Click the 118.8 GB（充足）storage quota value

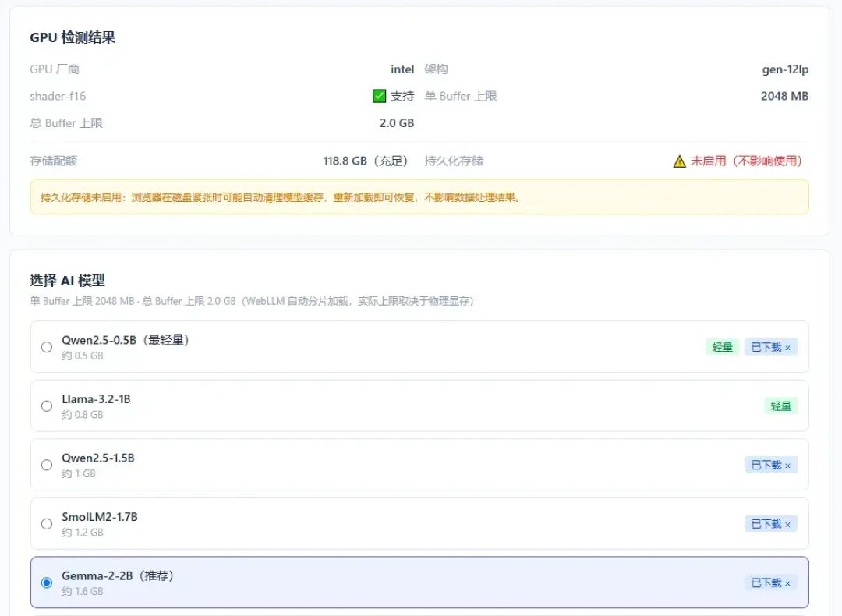click(366, 161)
